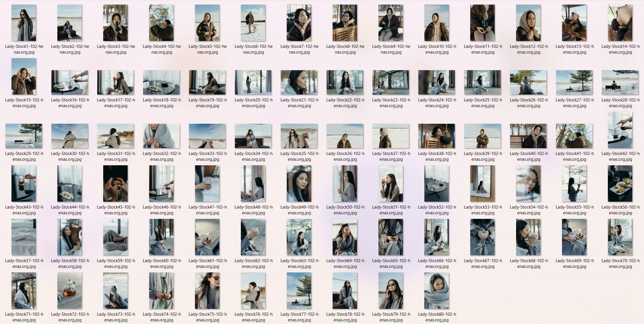Select the Lady-Stock4 photo thumbnail
Viewport: 644px width, 324px height.
point(161,23)
